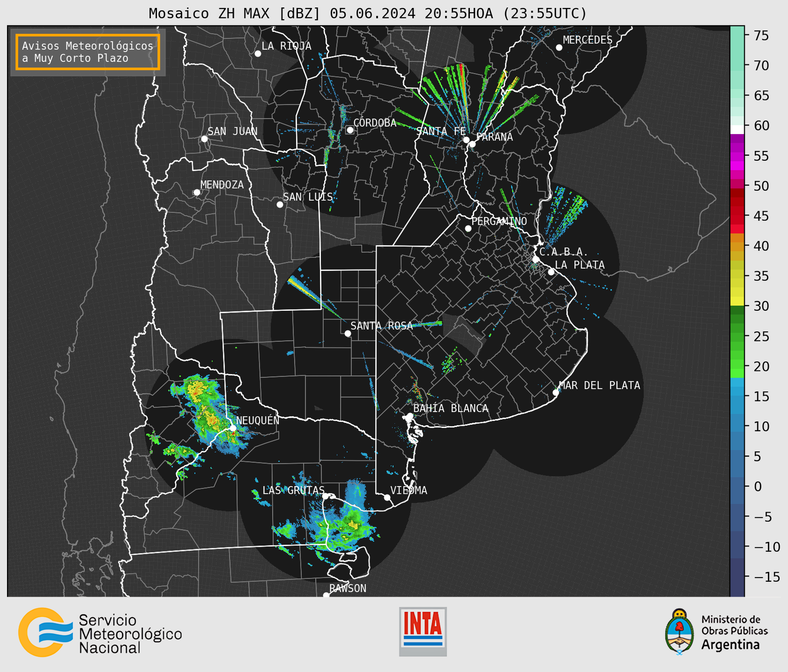Click the green 25 dBZ color band

[x=737, y=336]
